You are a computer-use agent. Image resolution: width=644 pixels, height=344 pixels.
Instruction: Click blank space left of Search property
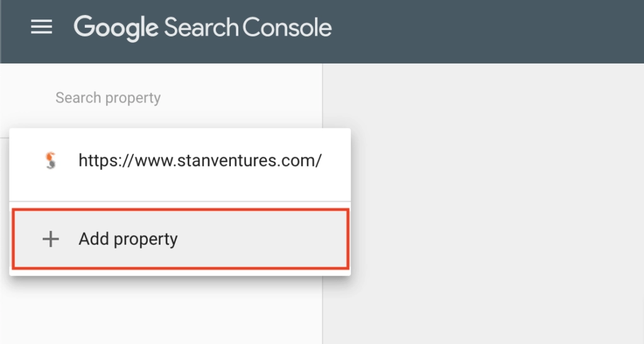[28, 98]
